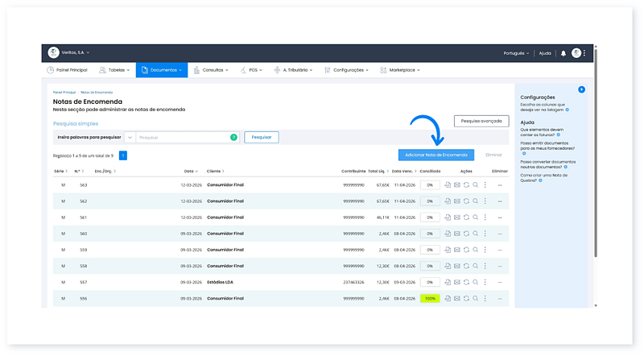644x356 pixels.
Task: Open the Tabelas menu
Action: tap(114, 70)
